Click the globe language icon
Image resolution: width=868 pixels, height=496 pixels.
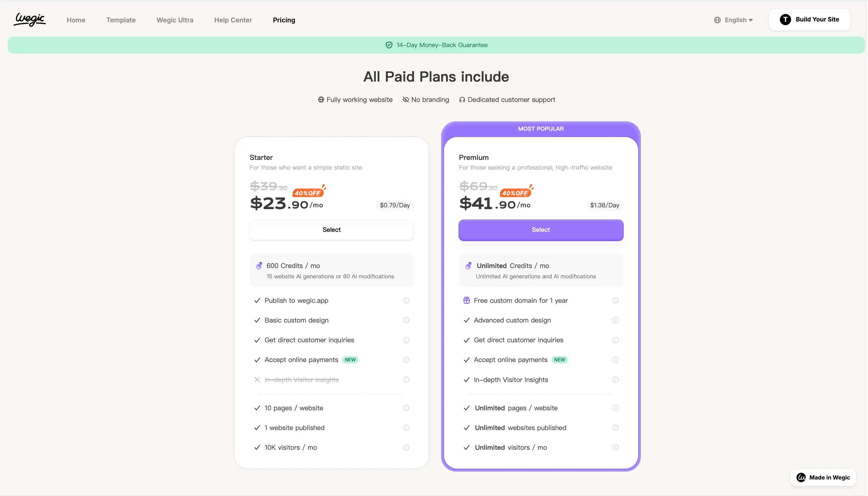(x=717, y=20)
